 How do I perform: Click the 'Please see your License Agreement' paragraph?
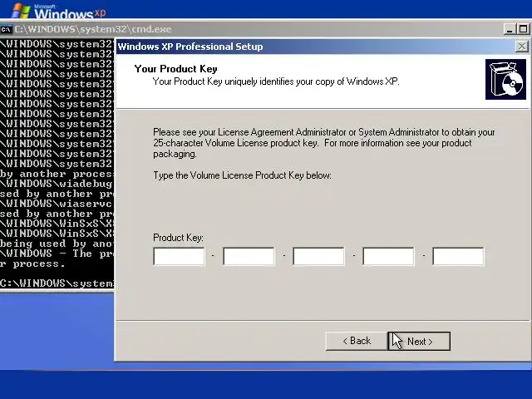(324, 143)
